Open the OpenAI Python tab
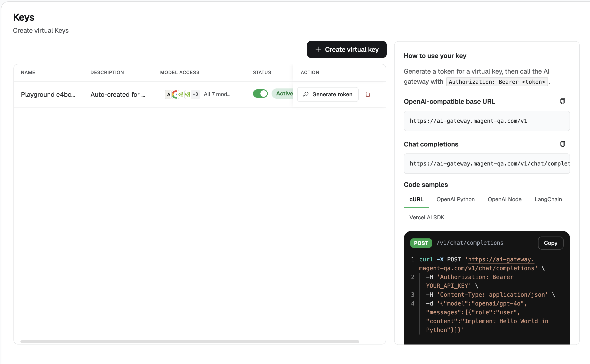The width and height of the screenshot is (590, 364). pyautogui.click(x=455, y=199)
